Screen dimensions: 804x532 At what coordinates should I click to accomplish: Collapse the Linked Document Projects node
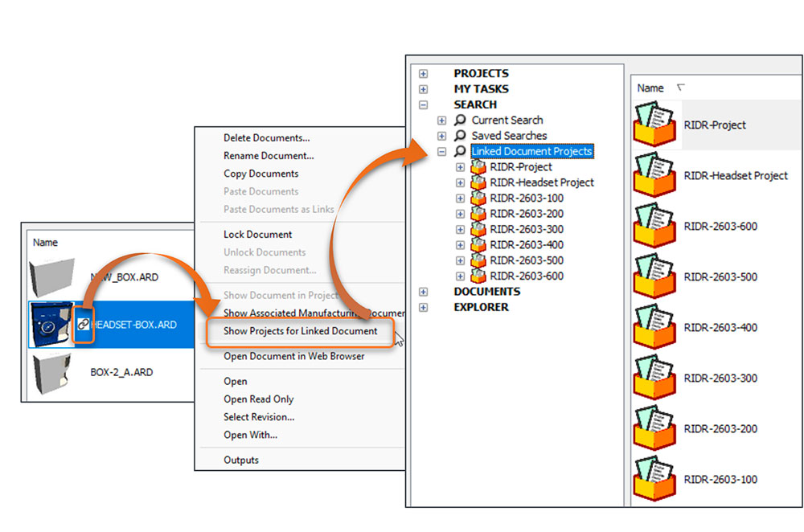pos(441,151)
